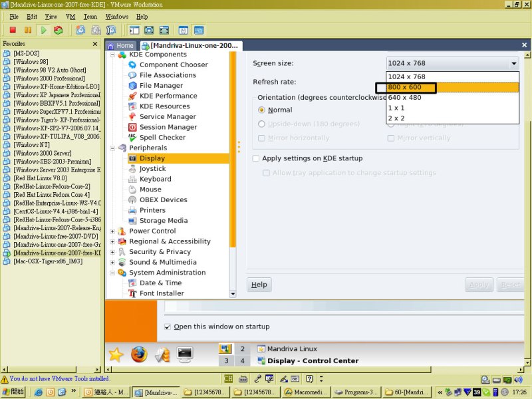Click the speaker icon in VMware status bar
The height and width of the screenshot is (399, 532).
coord(518,380)
